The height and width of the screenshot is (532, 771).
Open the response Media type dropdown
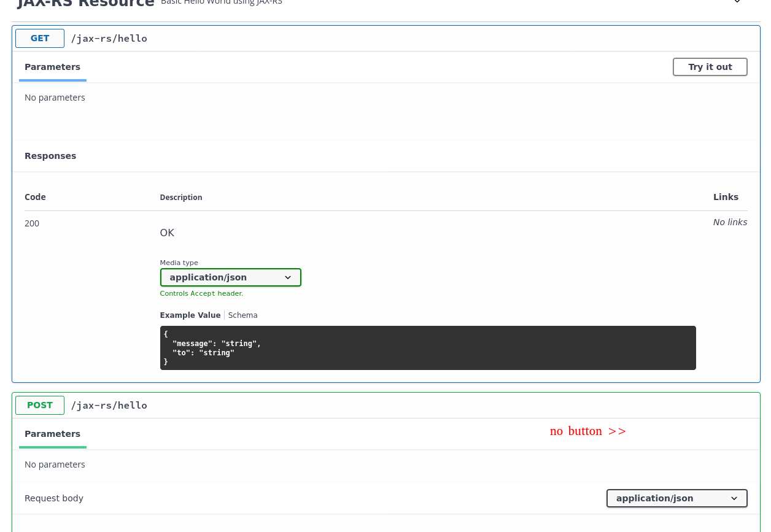pyautogui.click(x=231, y=277)
